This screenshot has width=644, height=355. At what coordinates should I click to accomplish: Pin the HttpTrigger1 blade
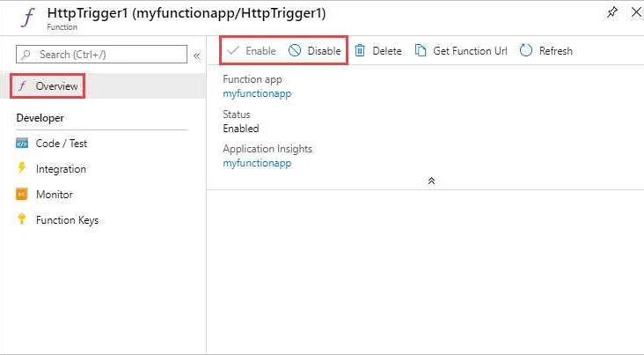[612, 12]
